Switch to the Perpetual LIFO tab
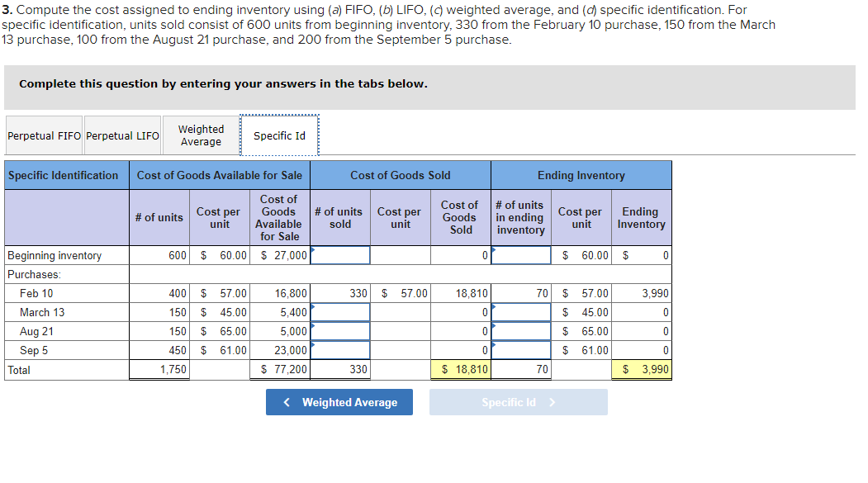Viewport: 868px width, 483px height. coord(121,135)
